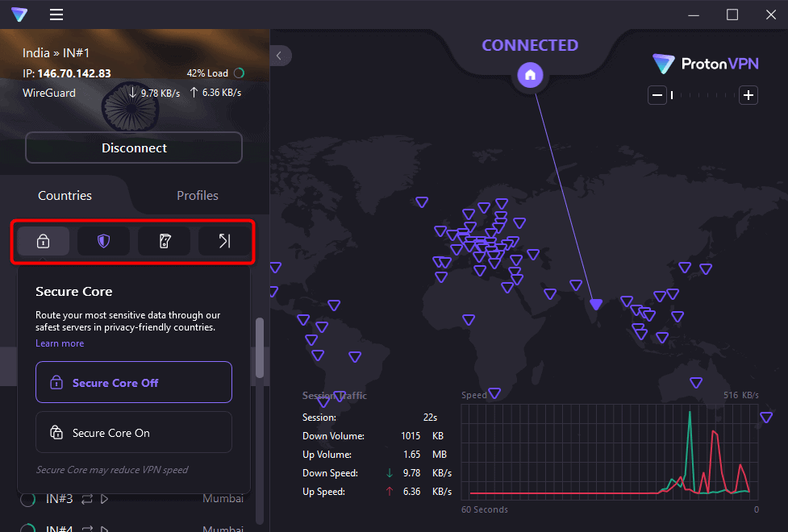Collapse the sidebar with the chevron arrow
Viewport: 788px width, 532px height.
click(x=280, y=56)
